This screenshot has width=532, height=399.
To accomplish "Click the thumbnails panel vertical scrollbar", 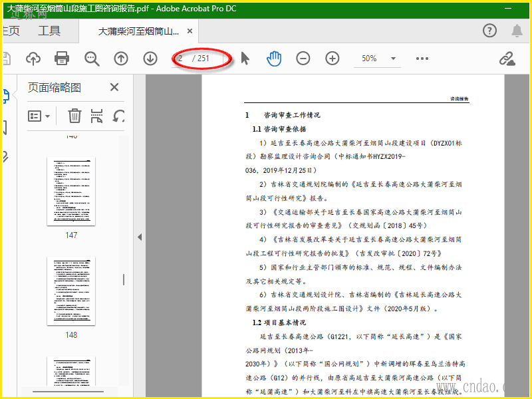I will click(x=124, y=279).
